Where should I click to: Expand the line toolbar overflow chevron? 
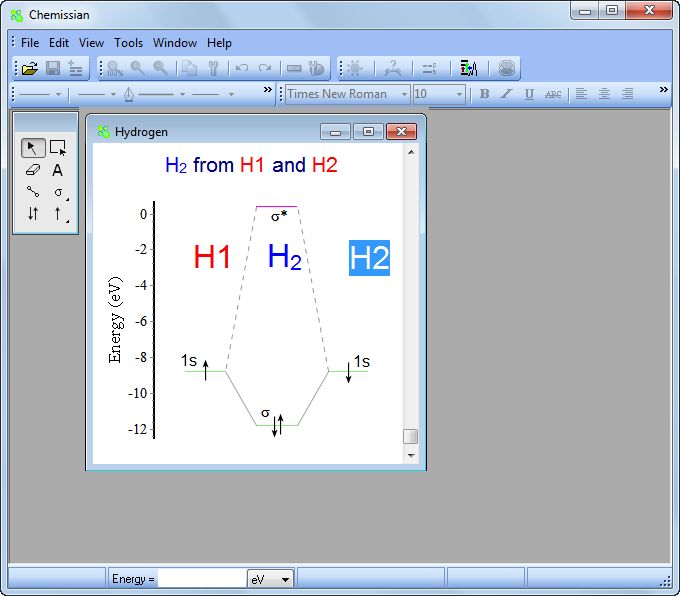268,89
